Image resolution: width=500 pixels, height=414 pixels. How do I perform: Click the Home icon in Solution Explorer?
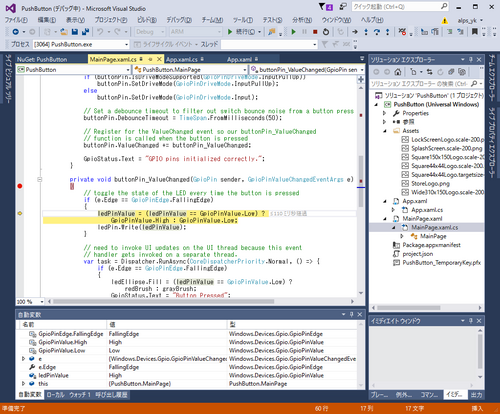point(397,72)
